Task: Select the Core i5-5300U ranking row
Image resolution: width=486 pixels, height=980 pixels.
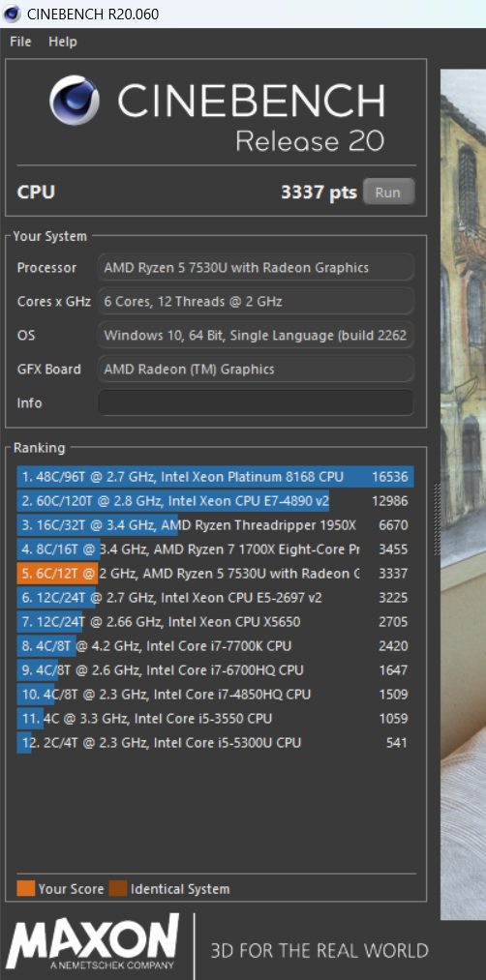Action: point(215,743)
